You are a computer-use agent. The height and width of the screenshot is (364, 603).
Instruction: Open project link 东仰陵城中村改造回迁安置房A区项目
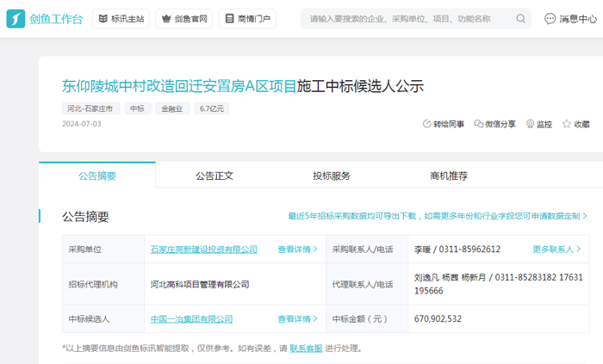coord(179,86)
